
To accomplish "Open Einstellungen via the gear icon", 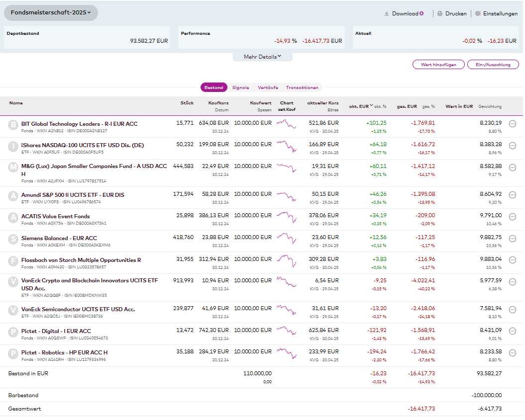I will point(478,14).
